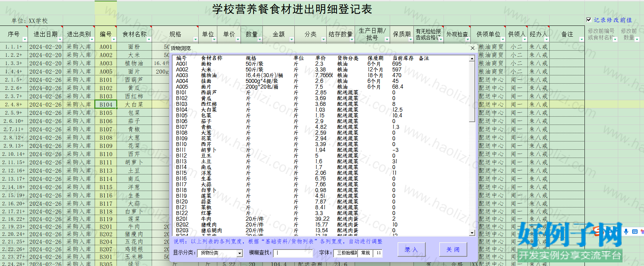The width and height of the screenshot is (644, 266).
Task: Click the sheet cell 玉米糁
Action: click(134, 257)
